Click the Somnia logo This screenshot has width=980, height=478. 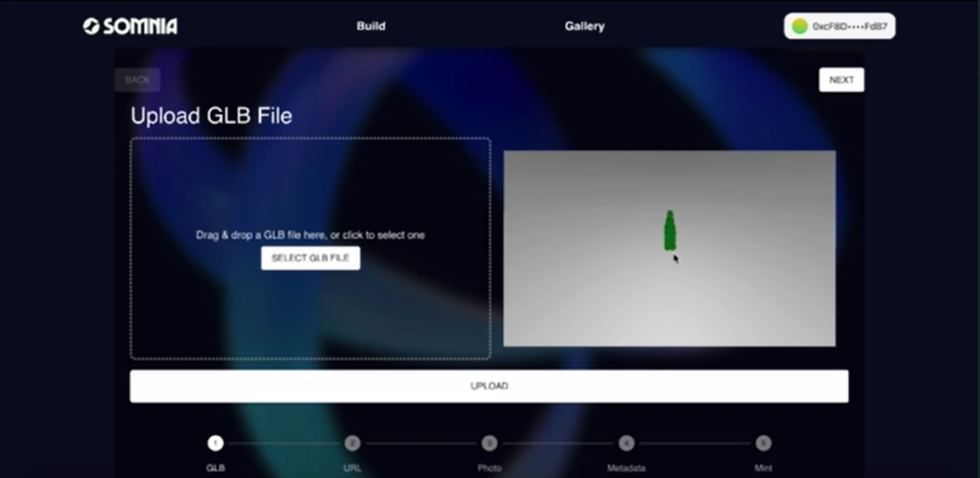coord(130,26)
